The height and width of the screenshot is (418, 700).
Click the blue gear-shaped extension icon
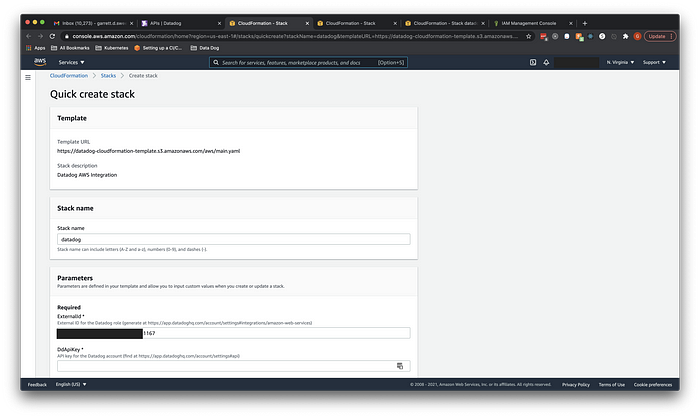point(590,36)
